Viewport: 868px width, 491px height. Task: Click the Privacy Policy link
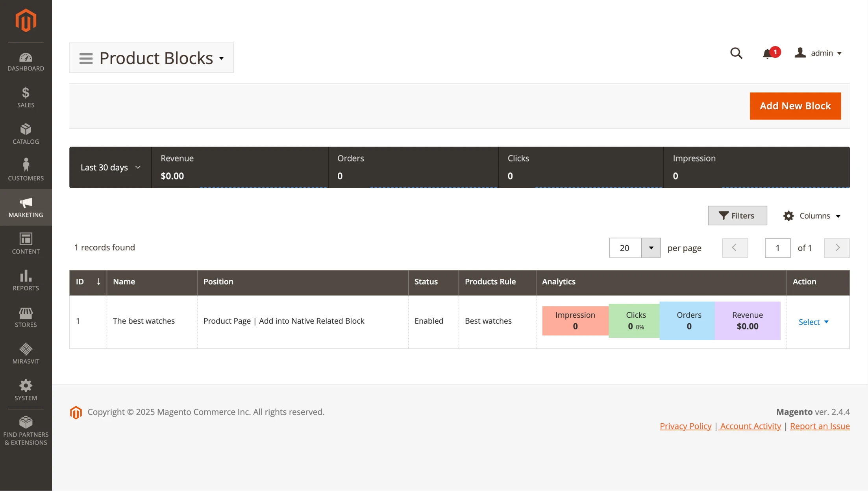[685, 426]
